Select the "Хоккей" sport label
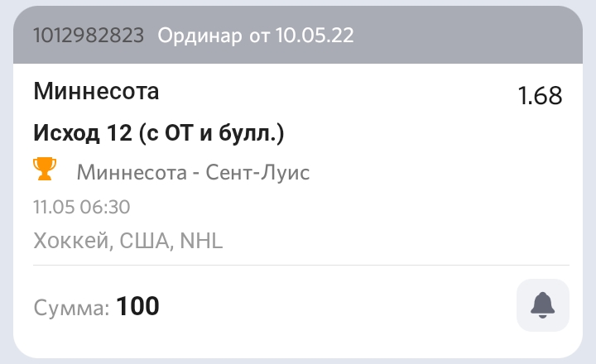 (x=71, y=241)
